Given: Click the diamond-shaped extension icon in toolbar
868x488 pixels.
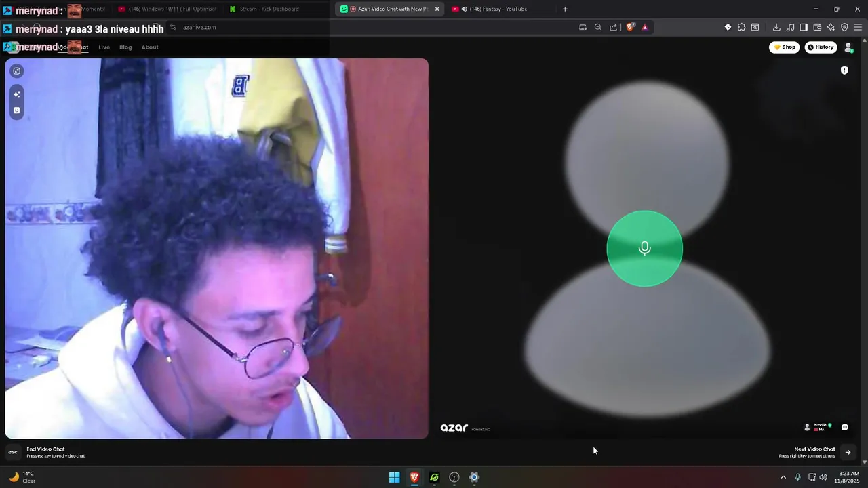Looking at the screenshot, I should click(728, 27).
